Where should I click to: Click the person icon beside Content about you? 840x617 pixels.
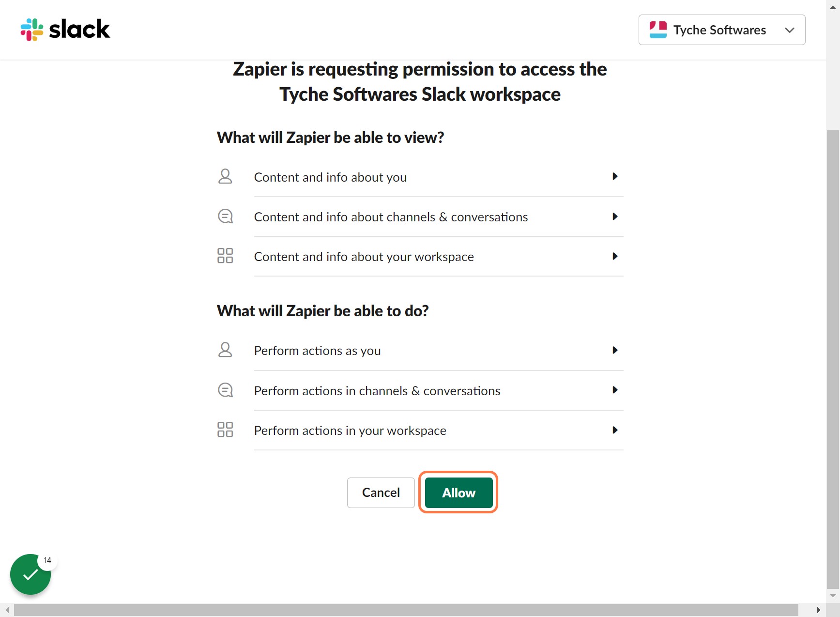(x=225, y=176)
